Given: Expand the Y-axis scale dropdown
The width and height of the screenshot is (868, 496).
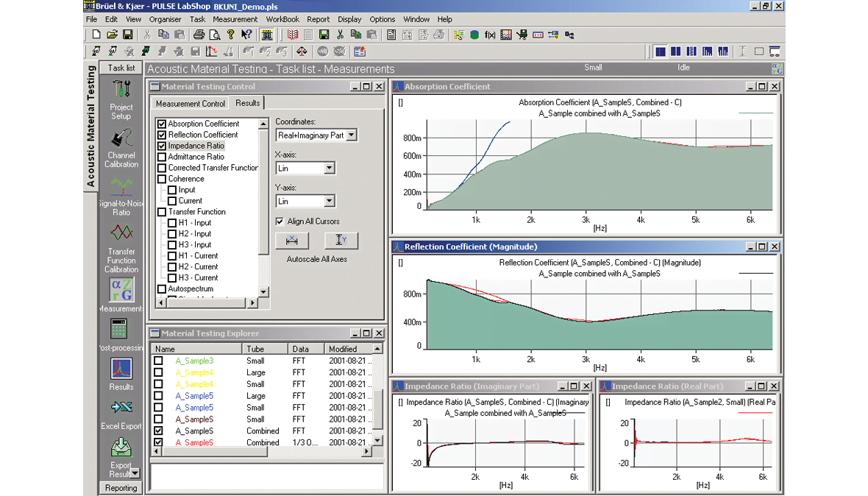Looking at the screenshot, I should [329, 201].
